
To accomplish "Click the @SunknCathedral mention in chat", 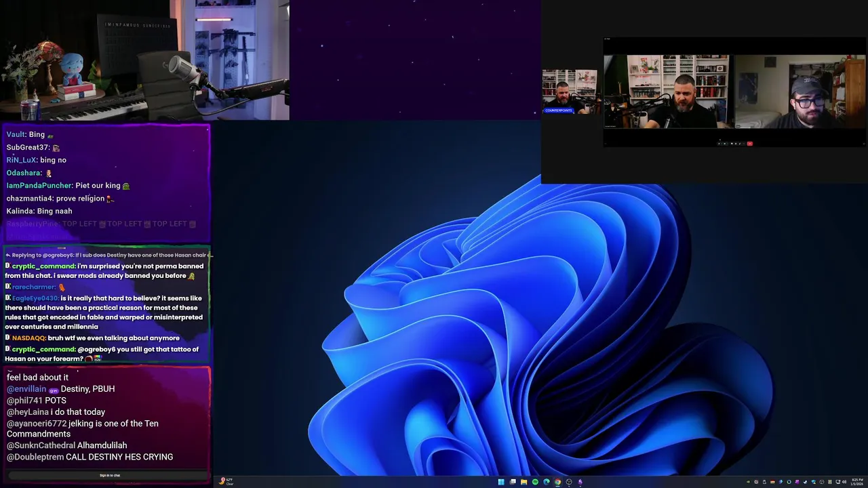I will (41, 445).
